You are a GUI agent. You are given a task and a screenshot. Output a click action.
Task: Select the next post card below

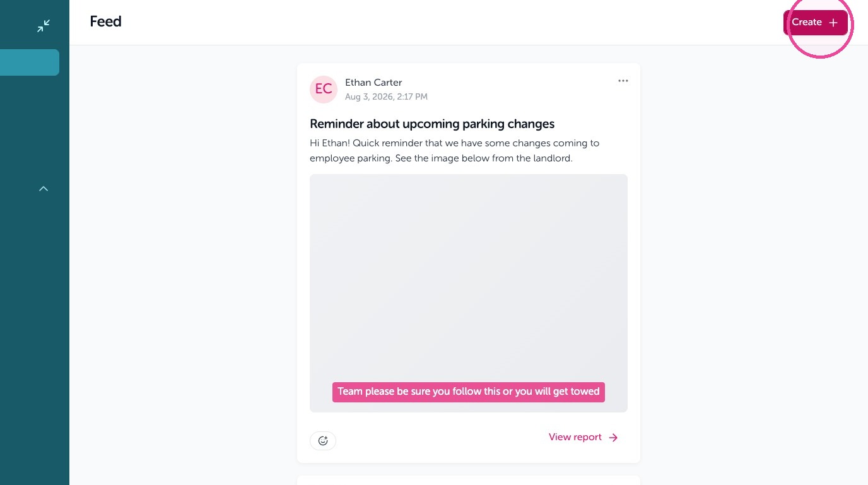tap(469, 481)
